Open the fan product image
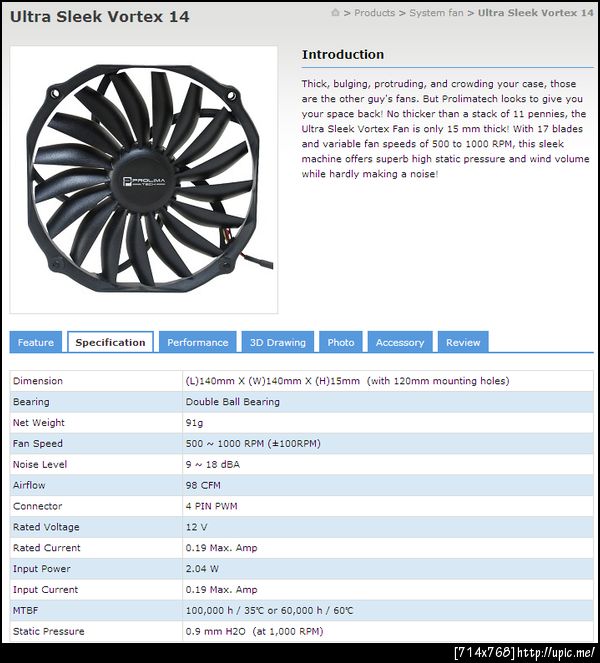600x663 pixels. [x=144, y=180]
